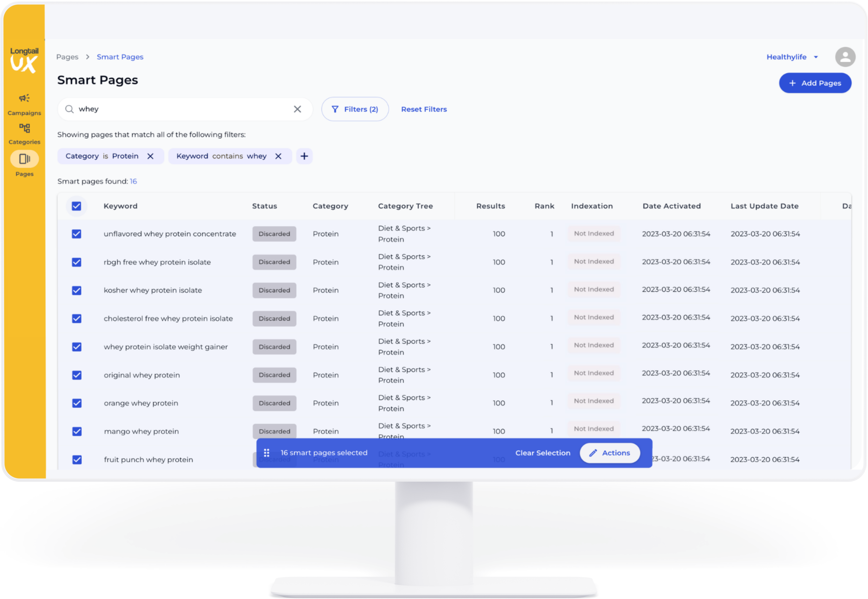
Task: Click the user profile avatar icon
Action: [845, 57]
